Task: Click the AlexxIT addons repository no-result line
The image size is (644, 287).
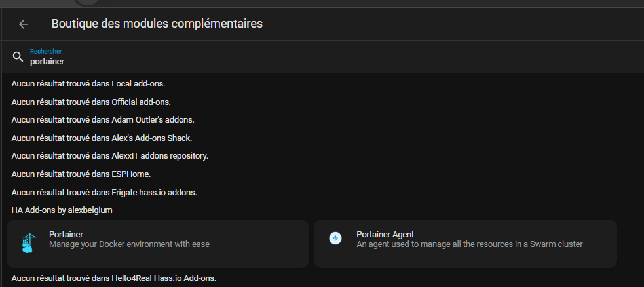Action: click(110, 156)
